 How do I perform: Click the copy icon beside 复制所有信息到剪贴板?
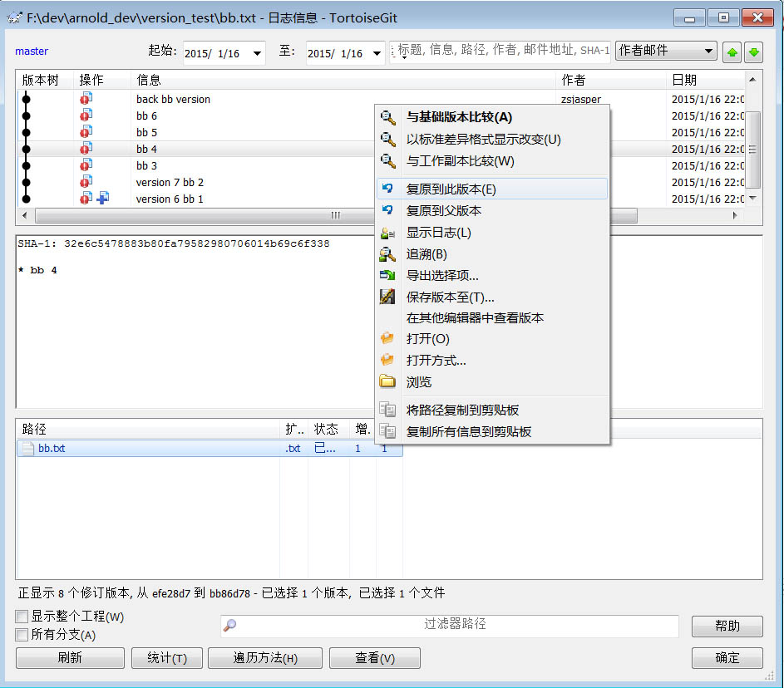(387, 431)
